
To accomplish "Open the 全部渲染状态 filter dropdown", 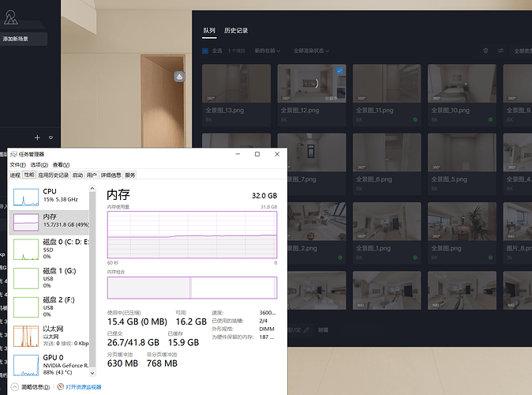I will (312, 51).
